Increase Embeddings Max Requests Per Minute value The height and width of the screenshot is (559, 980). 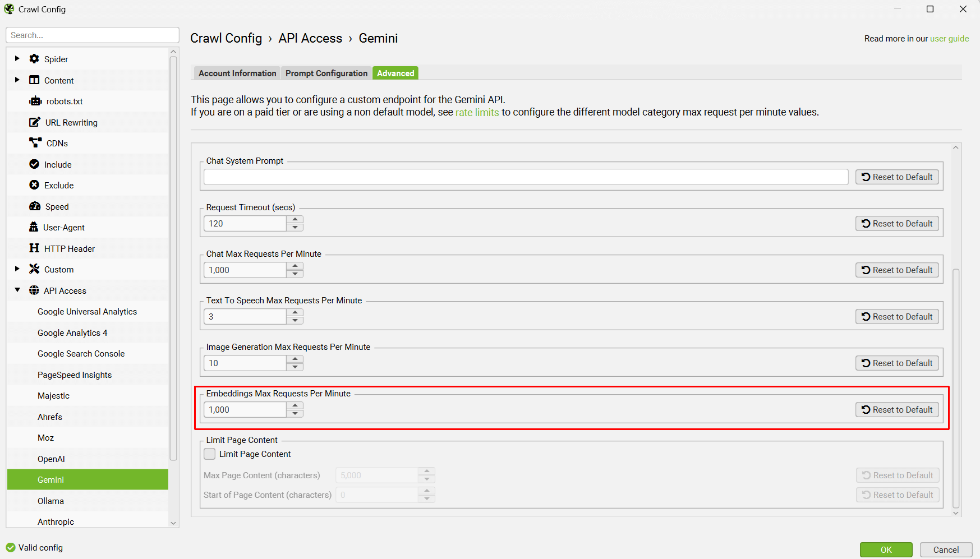pos(295,406)
